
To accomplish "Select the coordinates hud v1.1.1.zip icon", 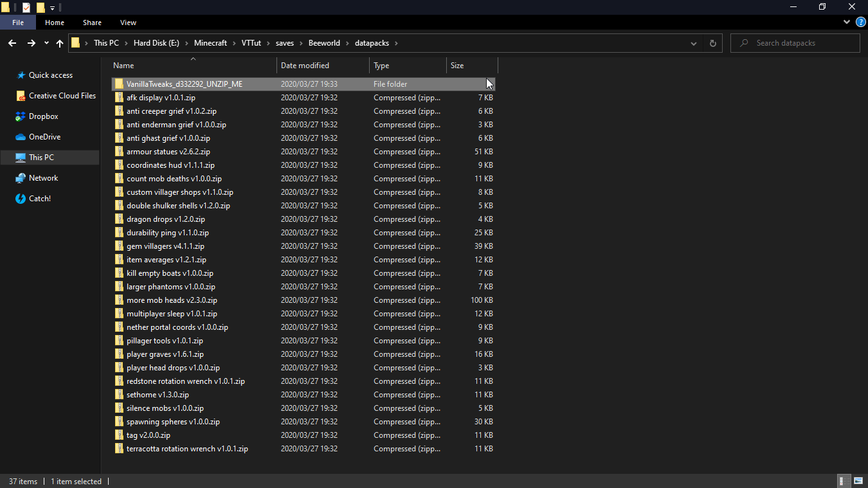I will 119,165.
